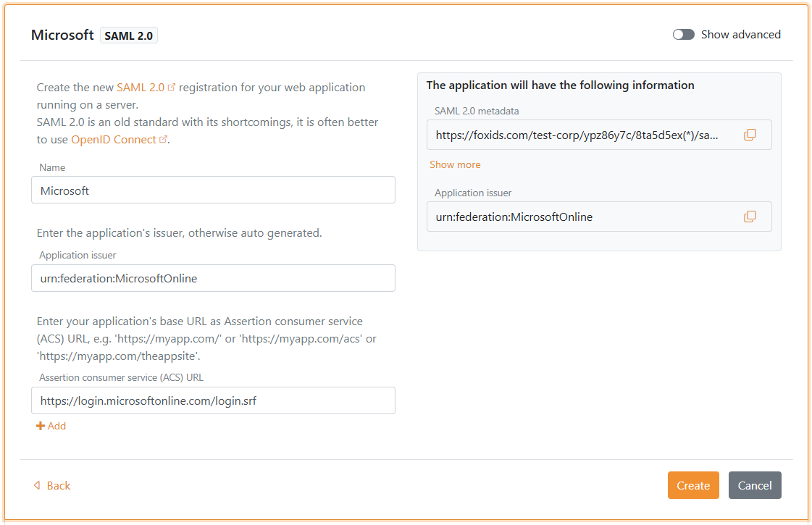
Task: Click the Application issuer input on left
Action: coord(213,278)
